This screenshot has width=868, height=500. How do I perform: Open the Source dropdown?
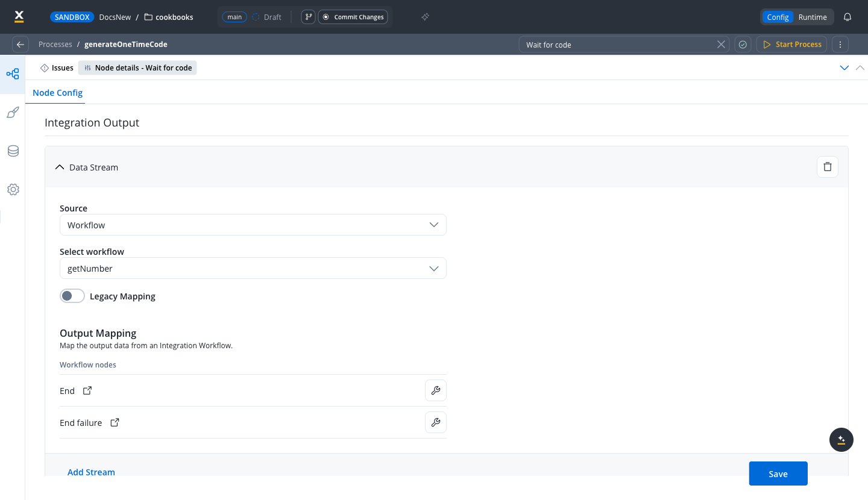tap(253, 225)
